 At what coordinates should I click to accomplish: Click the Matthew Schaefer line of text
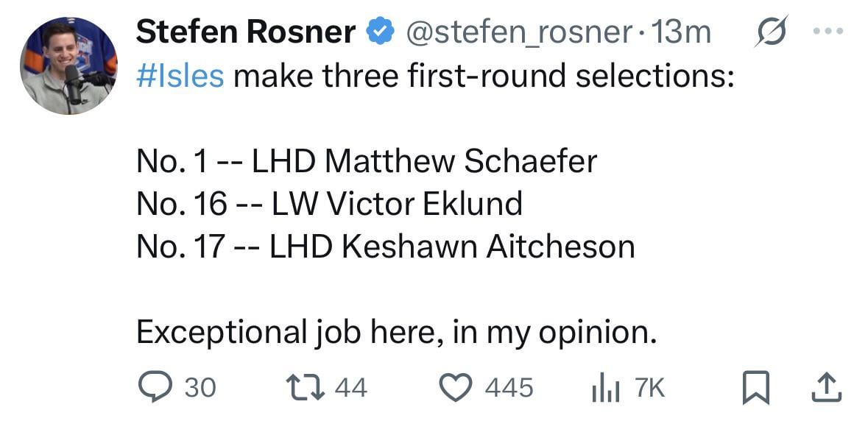[366, 161]
